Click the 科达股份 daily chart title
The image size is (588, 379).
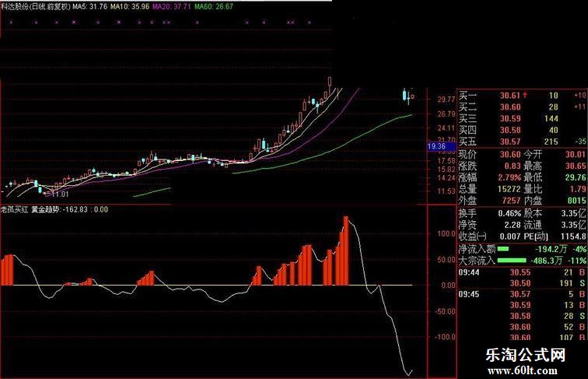click(36, 6)
